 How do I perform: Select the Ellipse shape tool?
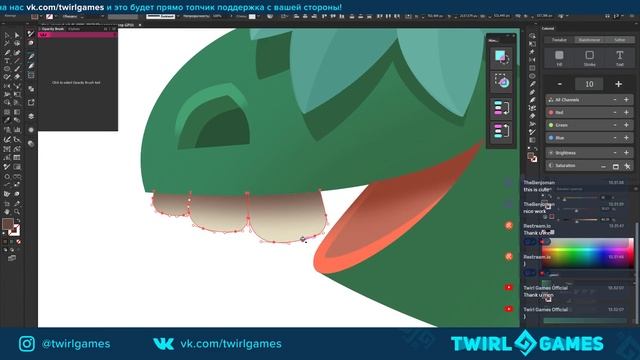point(7,69)
